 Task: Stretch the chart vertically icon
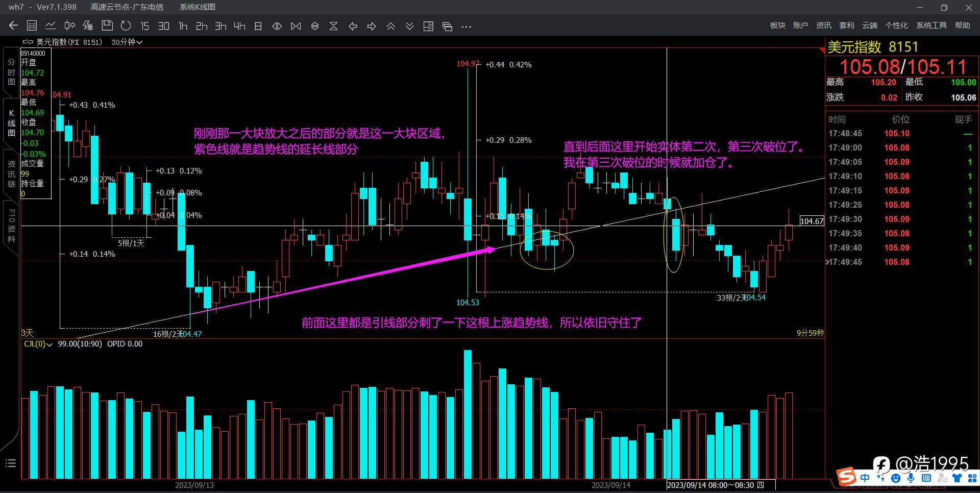tap(315, 26)
